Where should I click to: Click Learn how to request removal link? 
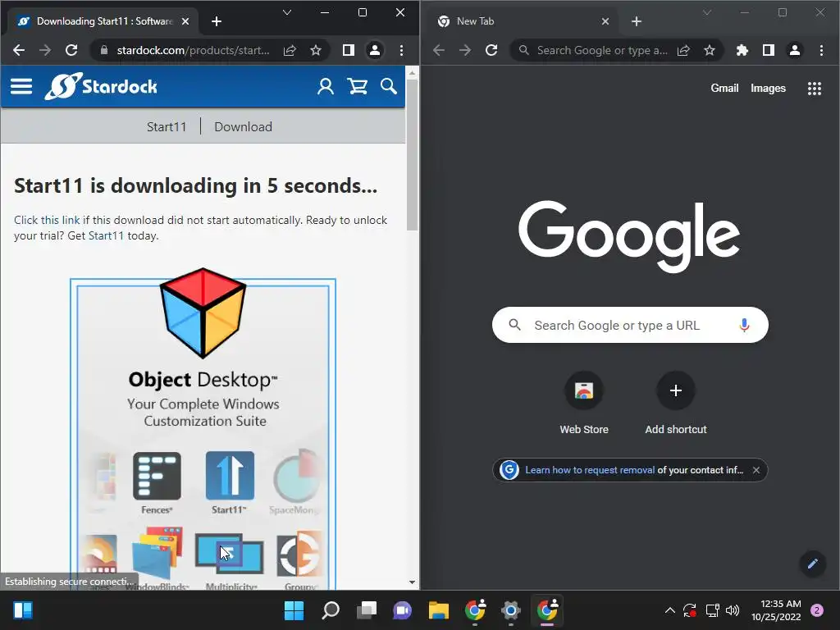pyautogui.click(x=589, y=470)
